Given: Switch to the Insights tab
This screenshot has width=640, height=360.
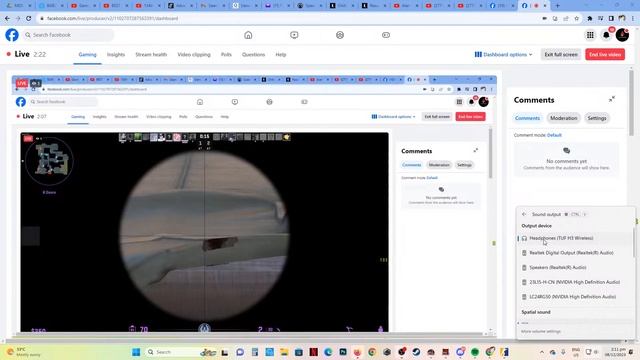Looking at the screenshot, I should [116, 54].
